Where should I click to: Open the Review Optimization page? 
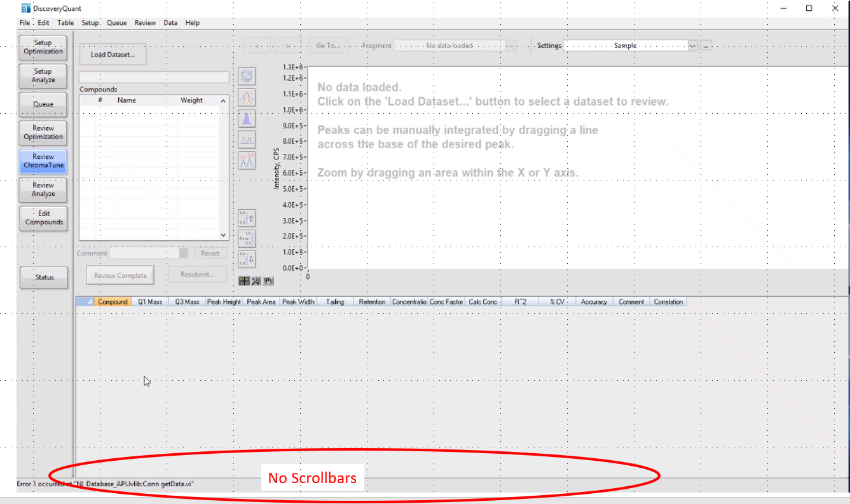(43, 132)
